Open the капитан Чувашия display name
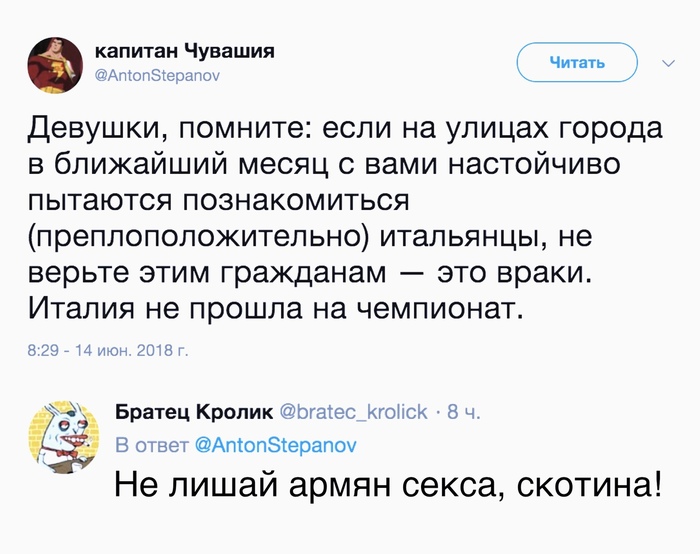Viewport: 700px width, 554px height. 184,51
